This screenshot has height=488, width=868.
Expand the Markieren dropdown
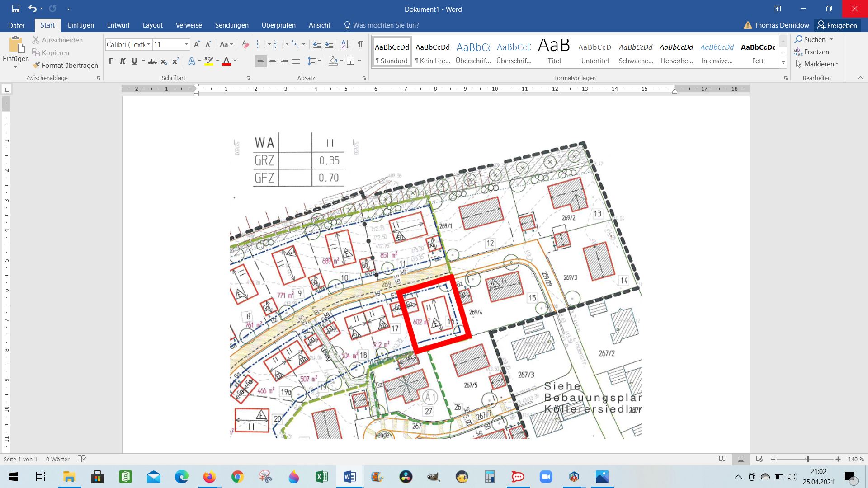pos(837,64)
